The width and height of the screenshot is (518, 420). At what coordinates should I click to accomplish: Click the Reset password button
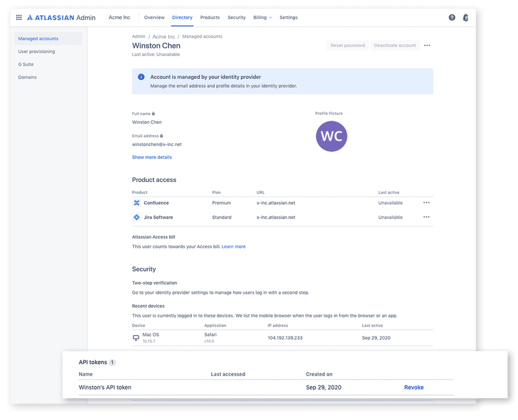click(348, 45)
